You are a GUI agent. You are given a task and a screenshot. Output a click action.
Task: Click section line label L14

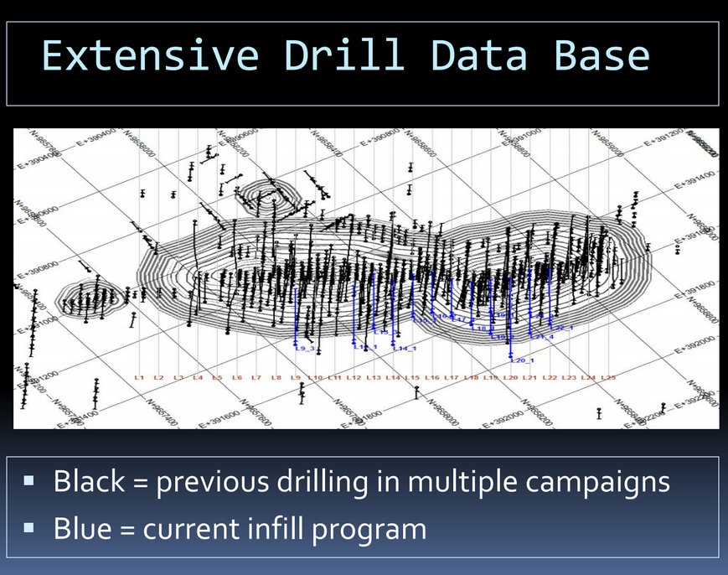click(x=393, y=377)
